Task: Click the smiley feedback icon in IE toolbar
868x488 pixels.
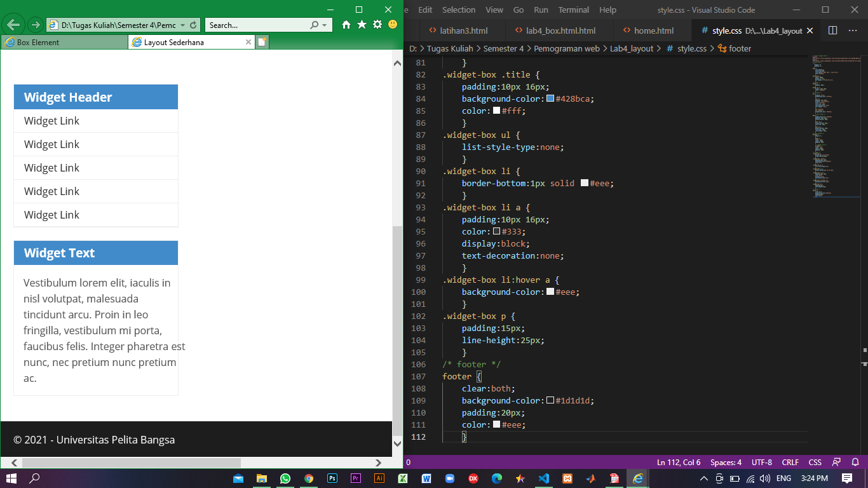Action: pos(392,24)
